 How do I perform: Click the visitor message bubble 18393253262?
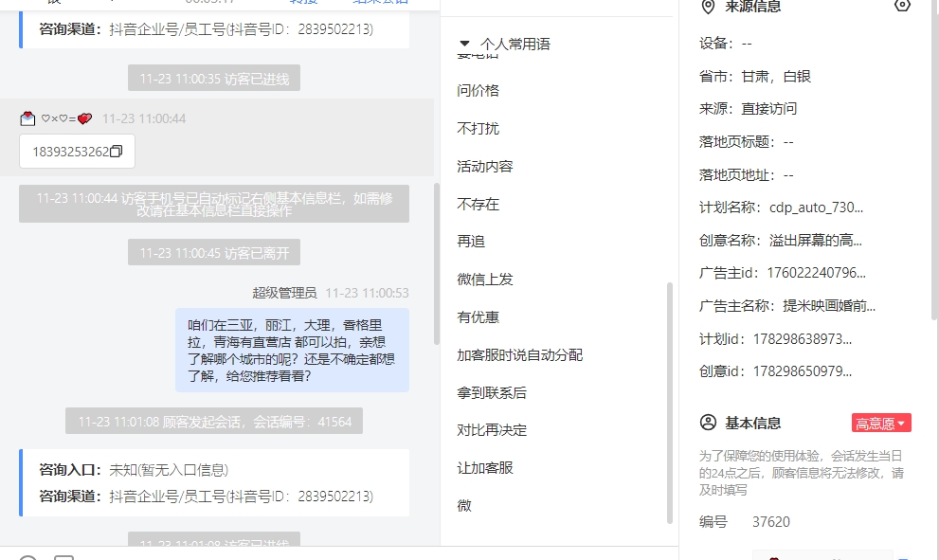tap(78, 151)
